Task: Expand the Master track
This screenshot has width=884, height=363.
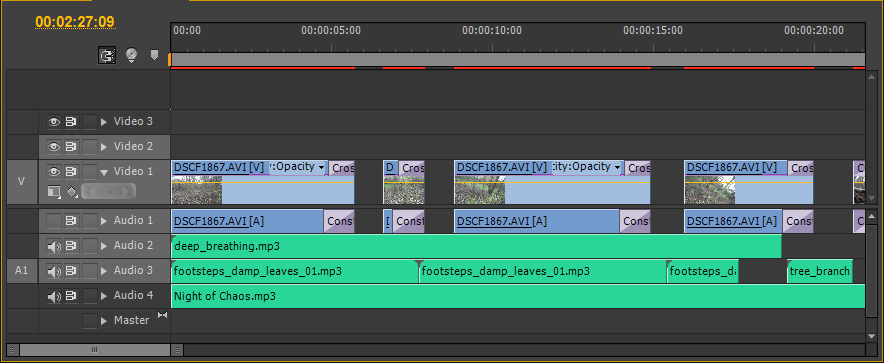Action: (x=104, y=321)
